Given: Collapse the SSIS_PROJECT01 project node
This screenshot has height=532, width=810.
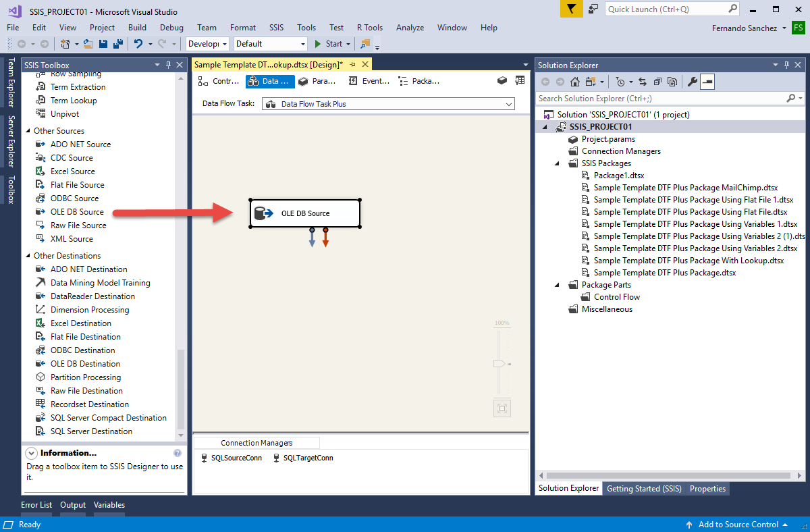Looking at the screenshot, I should 545,127.
